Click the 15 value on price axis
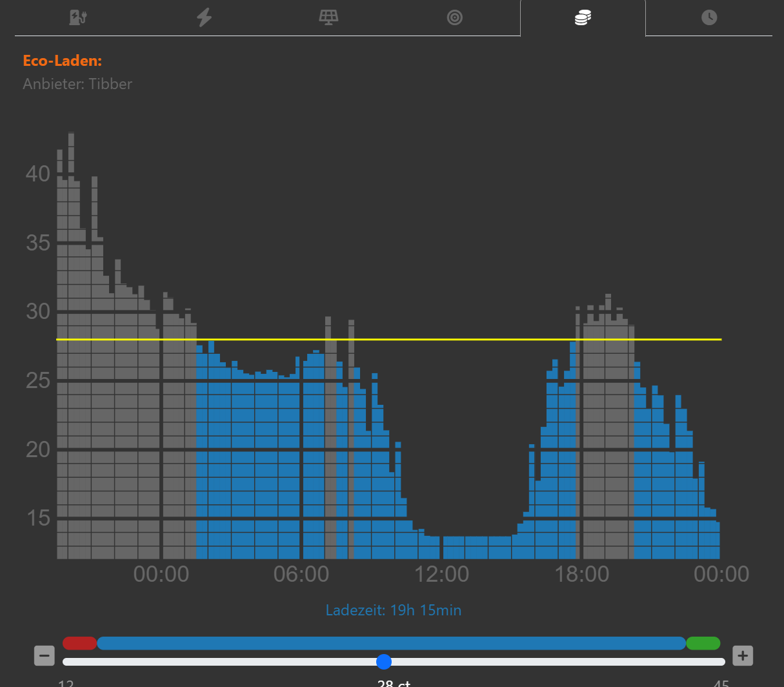The height and width of the screenshot is (687, 784). (x=38, y=518)
